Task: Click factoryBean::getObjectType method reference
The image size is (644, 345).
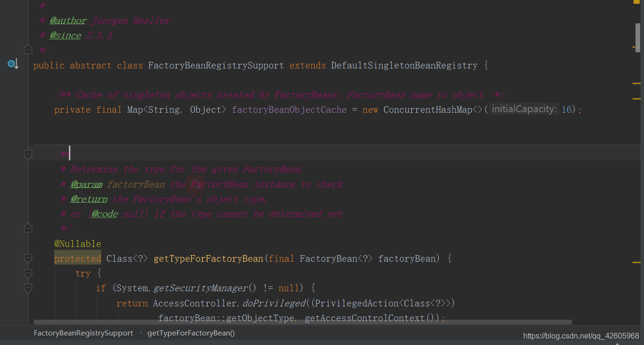Action: point(226,318)
